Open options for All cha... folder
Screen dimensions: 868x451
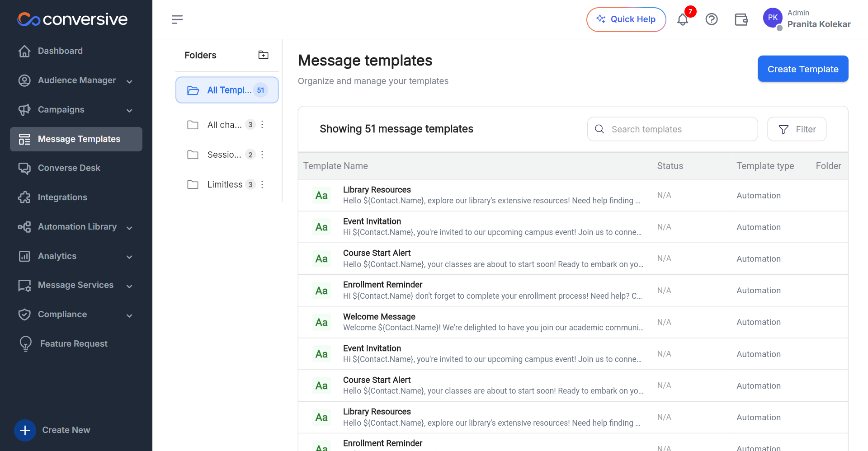tap(262, 125)
